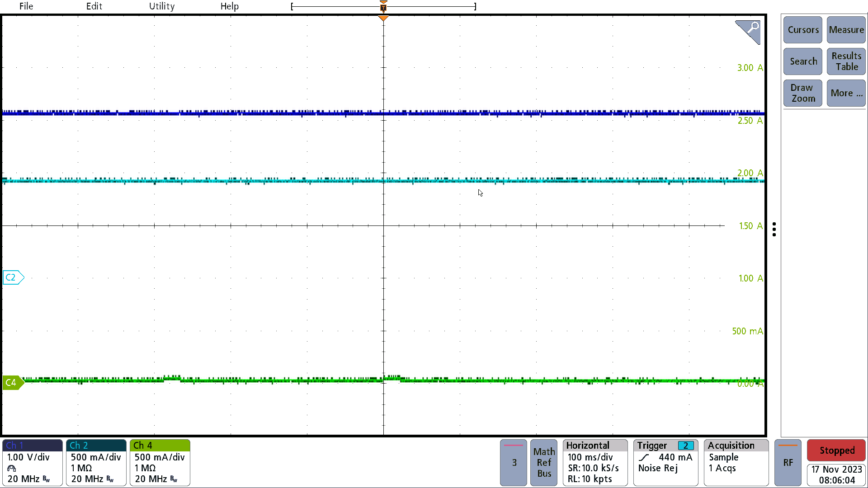Click the Ch 2 bandwidth limit icon

(x=110, y=479)
